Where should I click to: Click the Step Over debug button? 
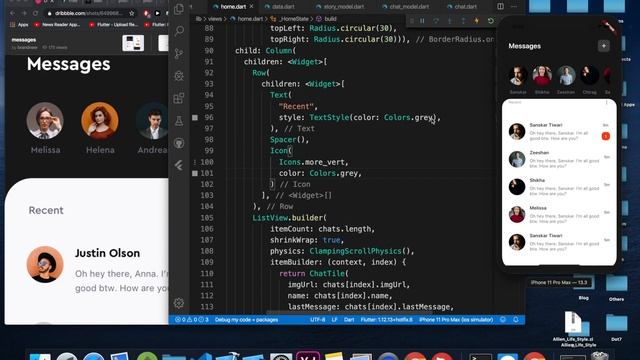(436, 20)
